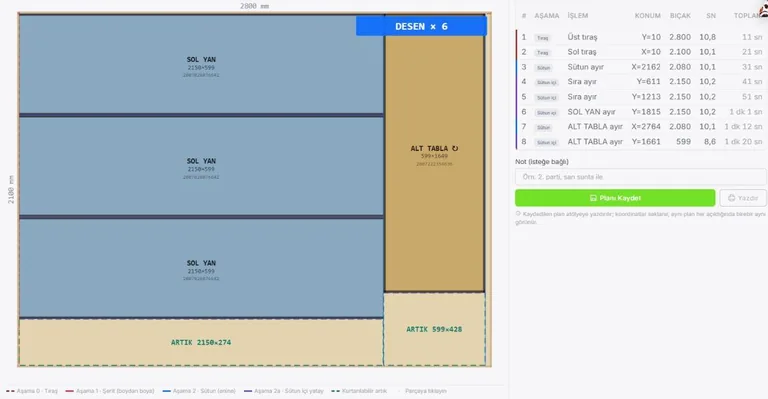Click the 2.100 blade value

tap(680, 52)
